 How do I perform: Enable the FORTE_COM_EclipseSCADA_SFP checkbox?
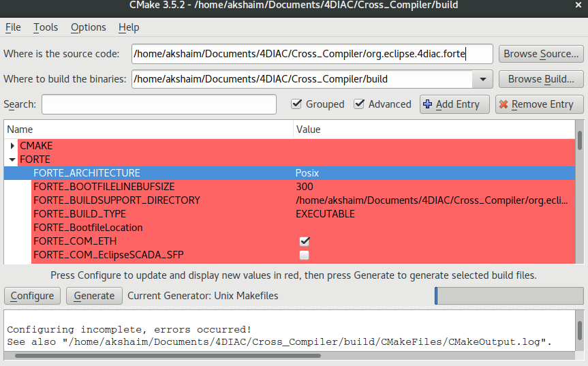304,255
